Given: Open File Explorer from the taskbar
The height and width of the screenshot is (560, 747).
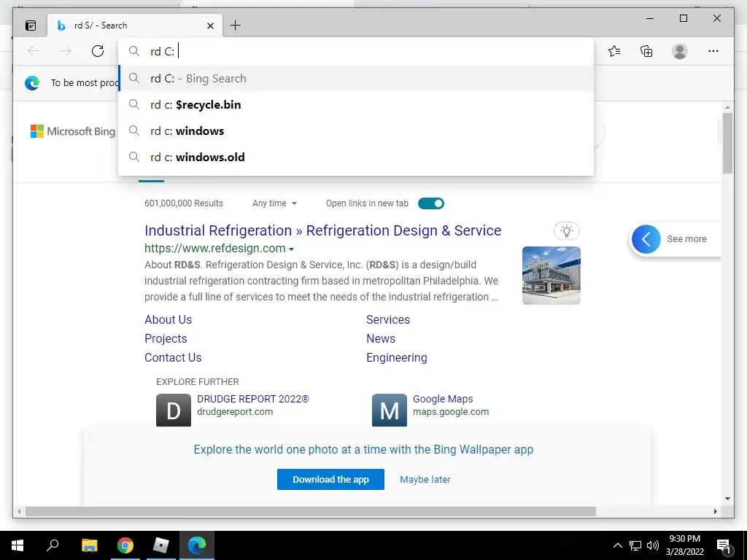Looking at the screenshot, I should point(89,545).
